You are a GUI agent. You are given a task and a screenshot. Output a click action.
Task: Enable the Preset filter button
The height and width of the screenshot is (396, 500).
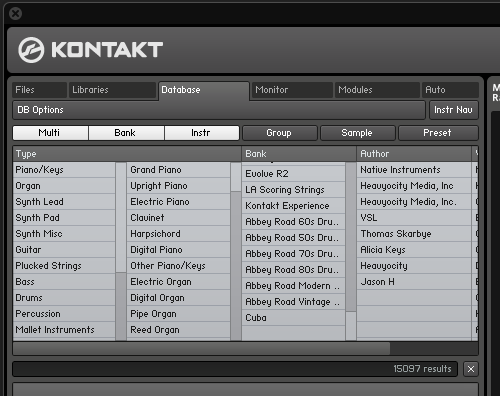click(x=438, y=133)
